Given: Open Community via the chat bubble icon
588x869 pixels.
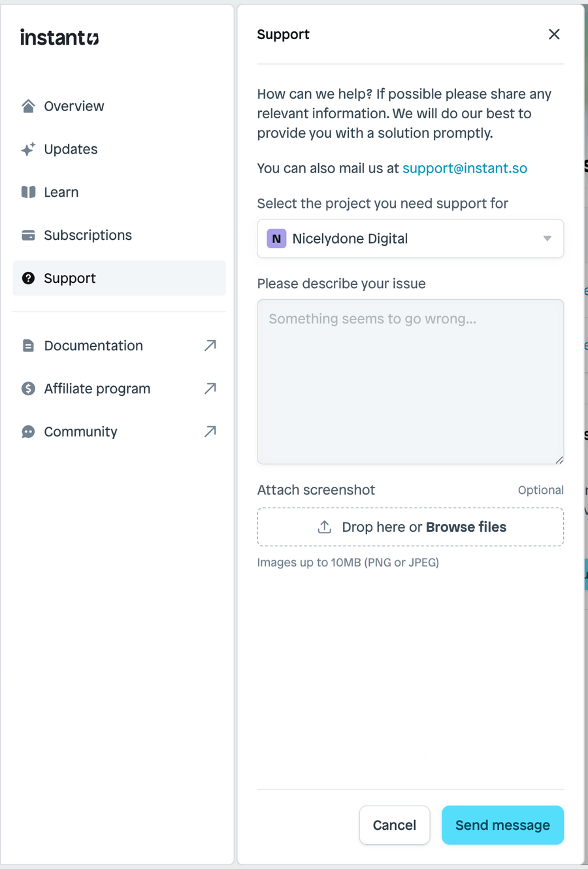Looking at the screenshot, I should pos(28,431).
